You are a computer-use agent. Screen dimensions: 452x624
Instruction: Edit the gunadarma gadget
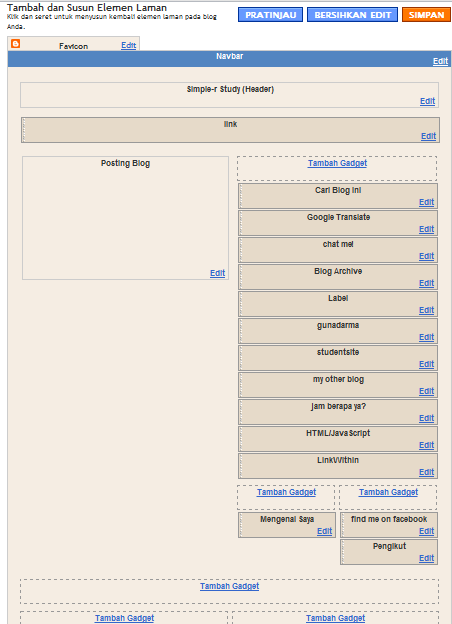point(426,337)
